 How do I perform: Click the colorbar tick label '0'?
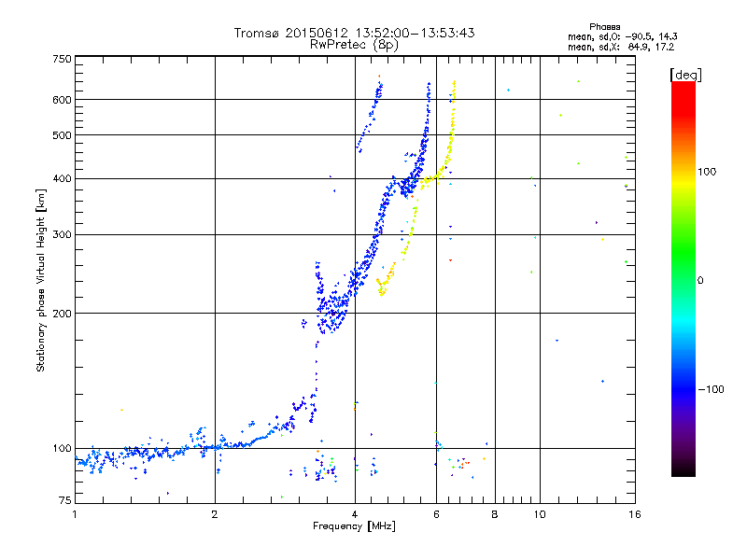[x=700, y=281]
